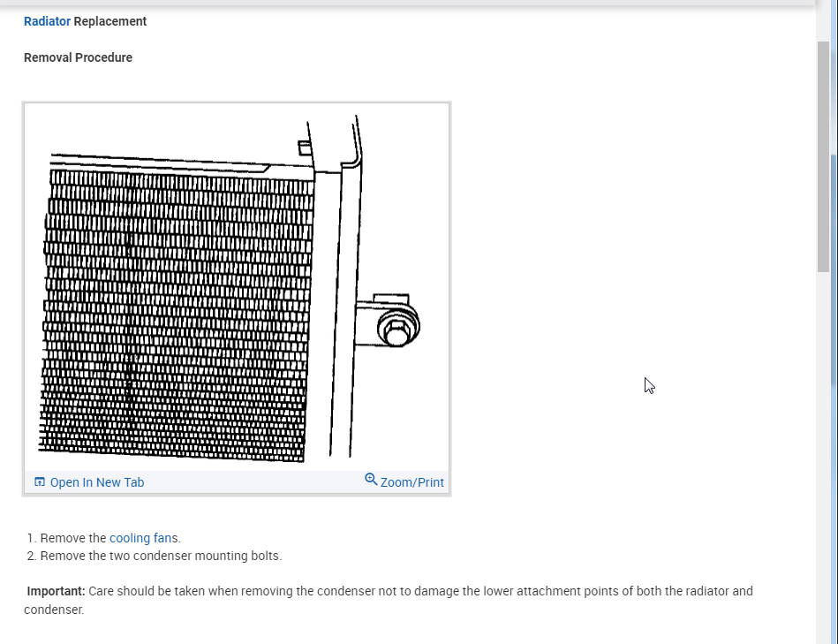Viewport: 838px width, 644px height.
Task: Click the radiator diagram image
Action: click(237, 287)
